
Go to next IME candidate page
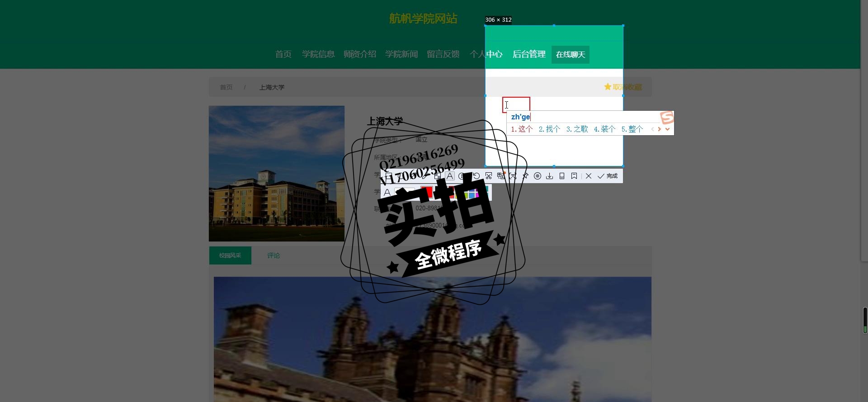[x=660, y=129]
